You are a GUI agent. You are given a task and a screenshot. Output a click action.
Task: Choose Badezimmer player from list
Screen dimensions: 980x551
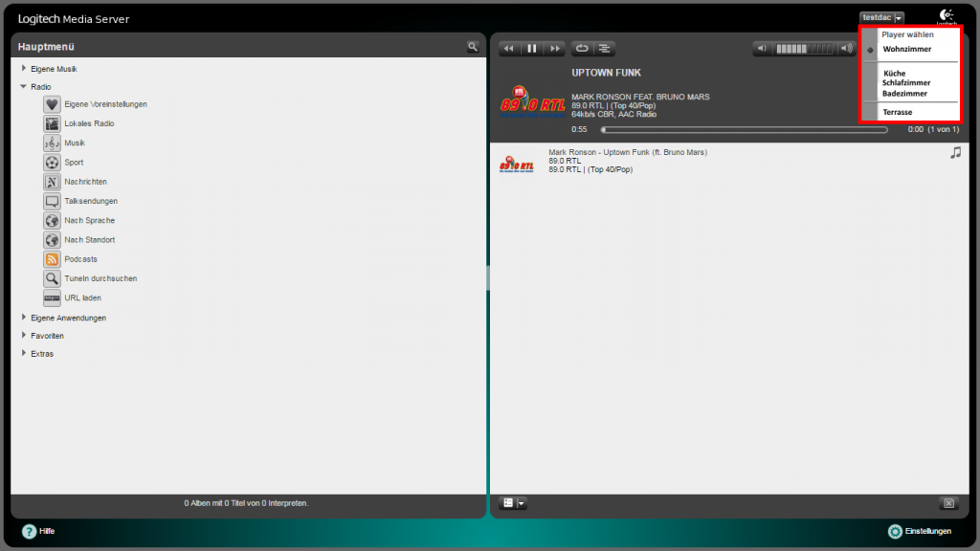904,94
